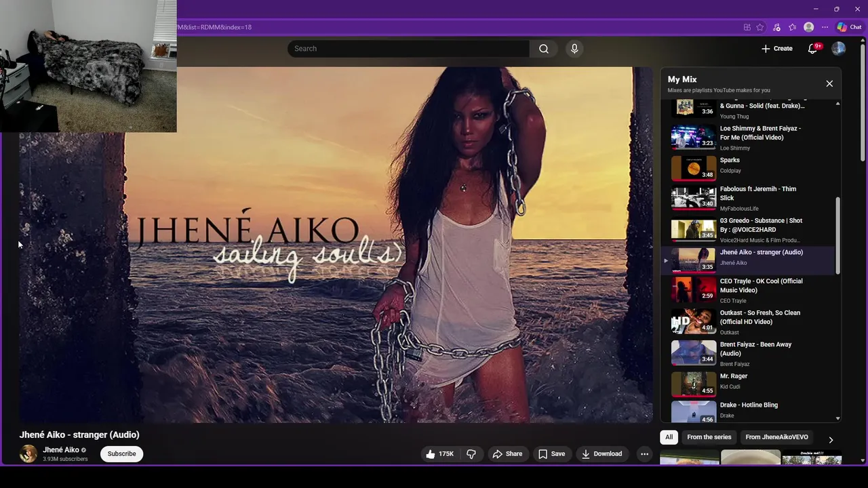Click the playlist panel scrollbar

click(838, 236)
